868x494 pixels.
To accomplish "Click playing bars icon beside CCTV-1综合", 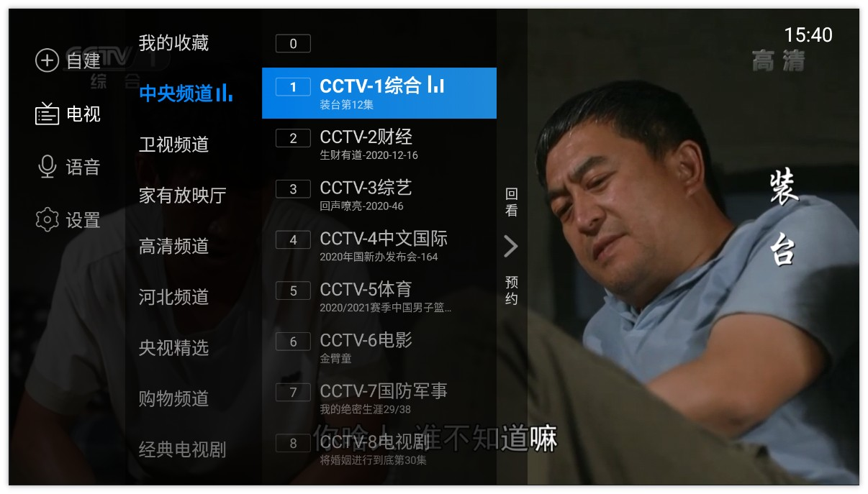I will [435, 85].
